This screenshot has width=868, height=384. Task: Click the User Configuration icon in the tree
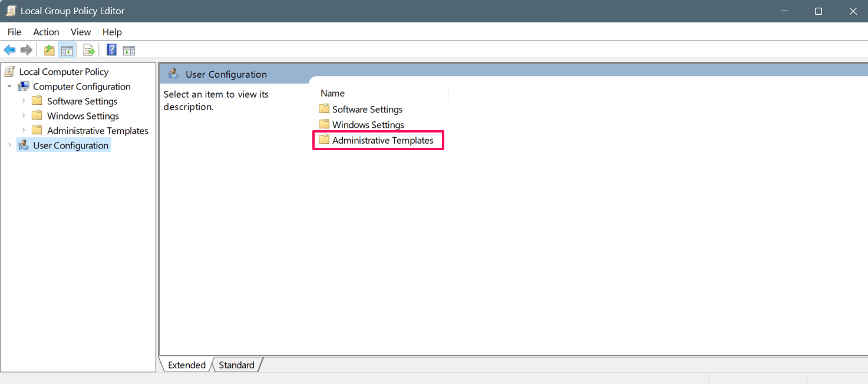(24, 145)
